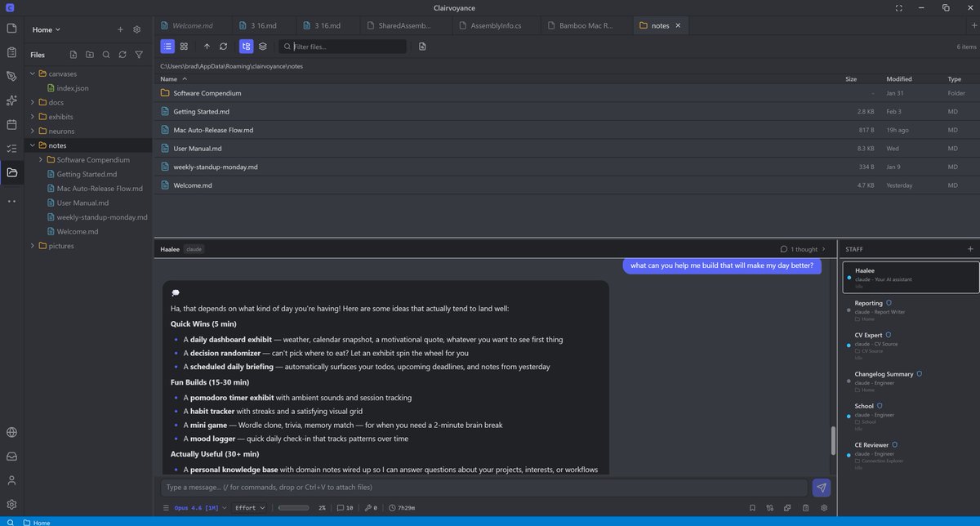Image resolution: width=980 pixels, height=526 pixels.
Task: Open settings gear at bottom of left rail
Action: pyautogui.click(x=11, y=505)
